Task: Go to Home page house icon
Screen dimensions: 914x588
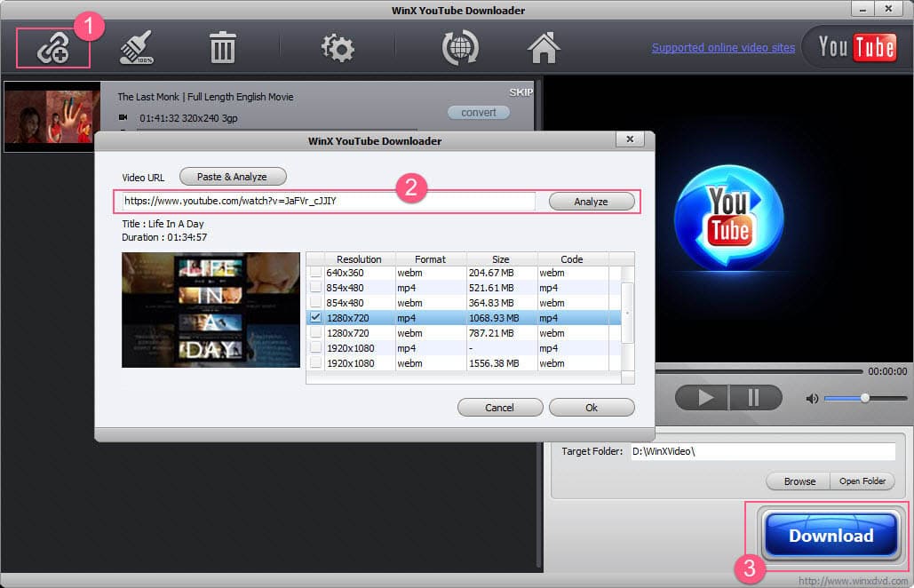Action: point(544,48)
